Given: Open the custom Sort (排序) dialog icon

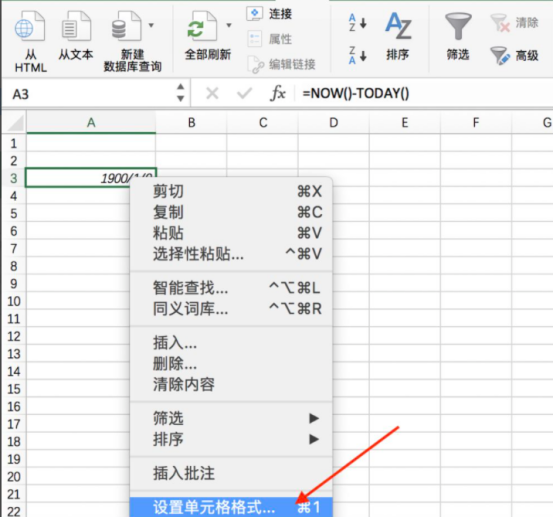Looking at the screenshot, I should tap(398, 25).
